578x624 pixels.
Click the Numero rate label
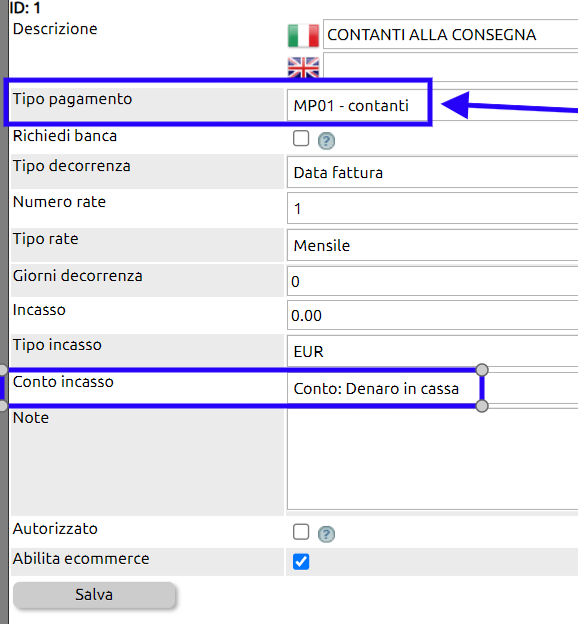tap(59, 202)
